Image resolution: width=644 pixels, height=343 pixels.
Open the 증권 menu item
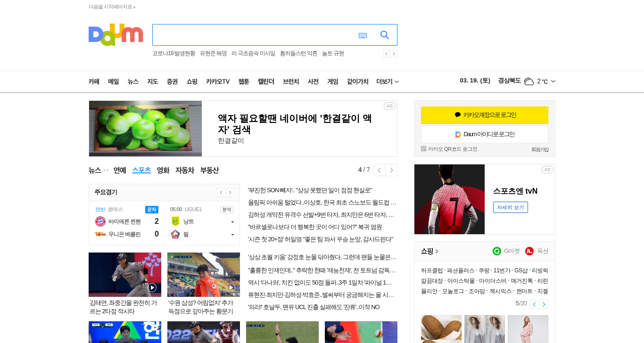pyautogui.click(x=172, y=82)
